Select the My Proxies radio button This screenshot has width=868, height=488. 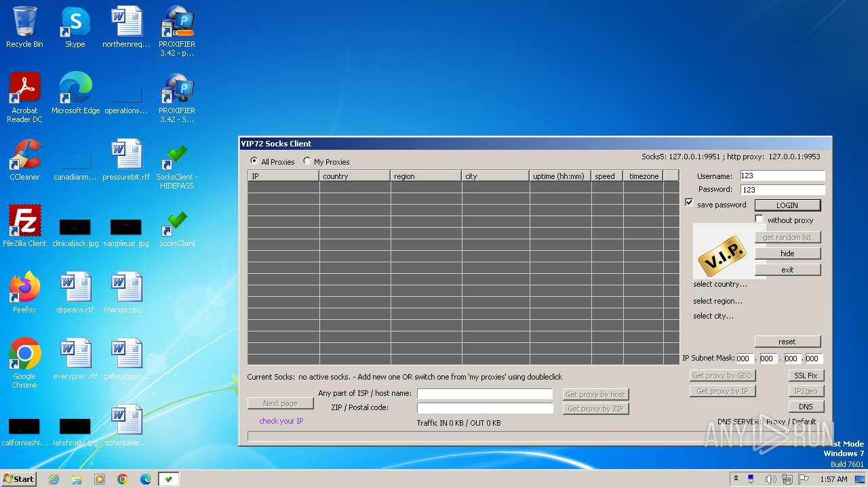(307, 161)
